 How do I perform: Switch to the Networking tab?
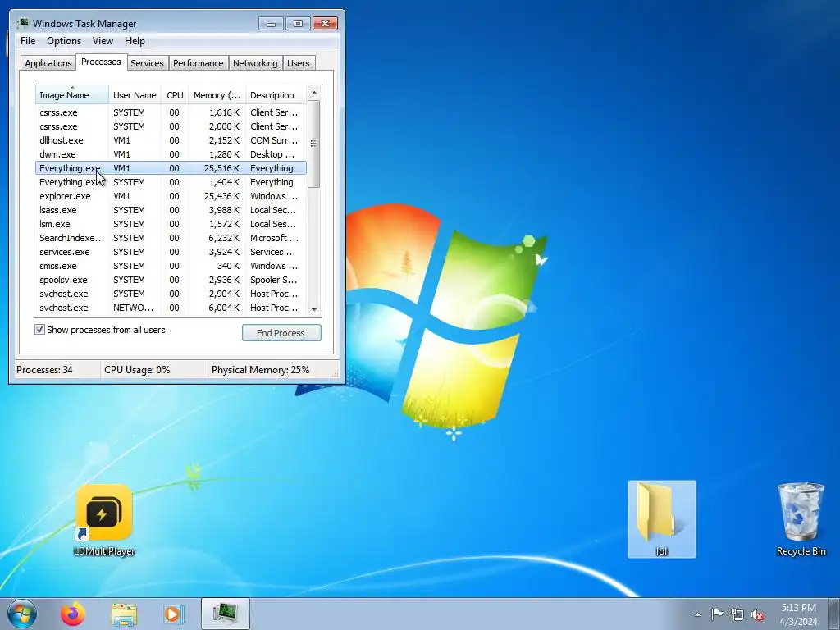(255, 62)
